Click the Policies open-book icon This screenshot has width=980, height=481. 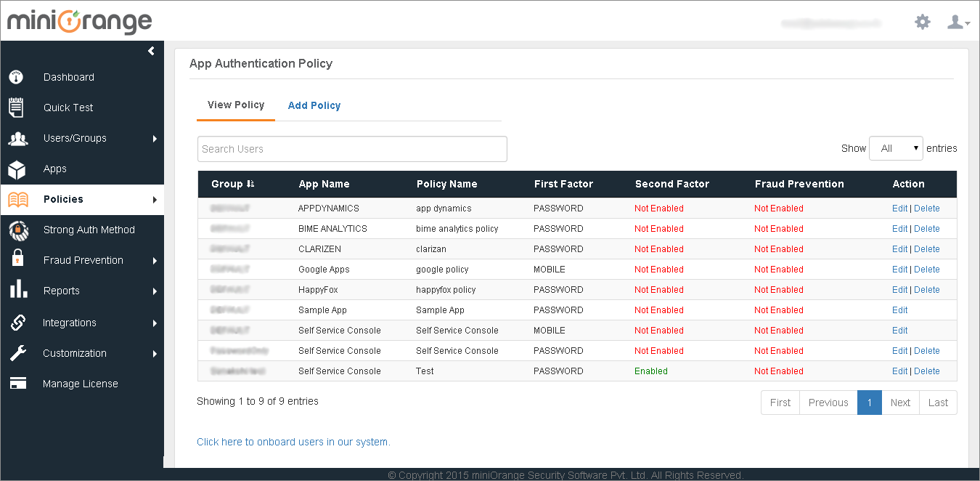point(18,200)
